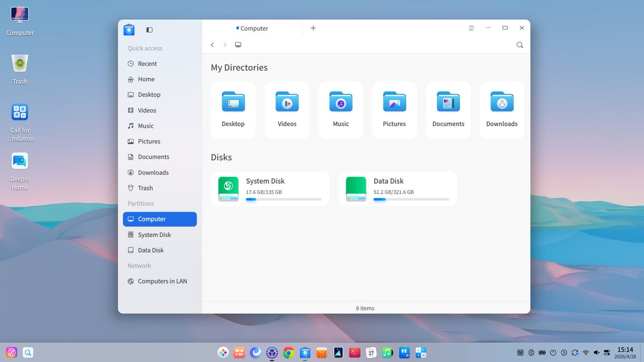Open the power tray icon

point(553,352)
